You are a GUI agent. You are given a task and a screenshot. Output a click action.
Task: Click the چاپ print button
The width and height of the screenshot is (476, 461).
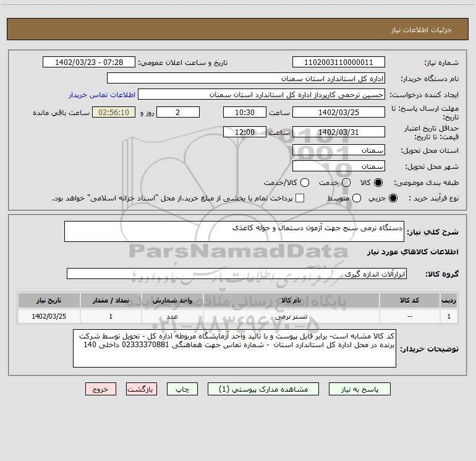pos(182,389)
